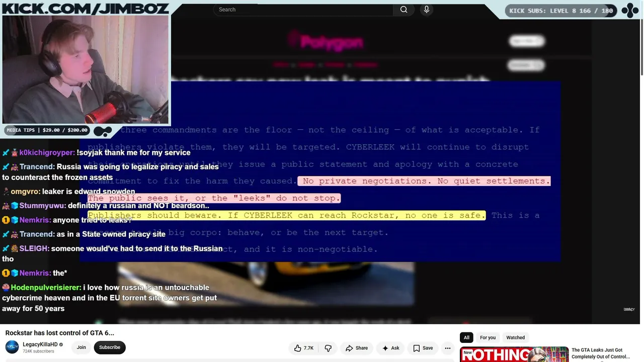Dislike the video with the thumbs-down icon

tap(328, 348)
